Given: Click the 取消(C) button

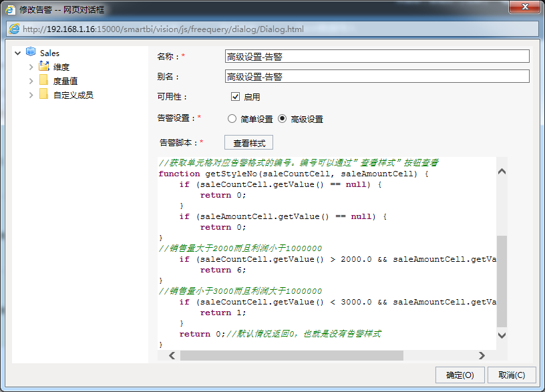Looking at the screenshot, I should click(x=512, y=375).
